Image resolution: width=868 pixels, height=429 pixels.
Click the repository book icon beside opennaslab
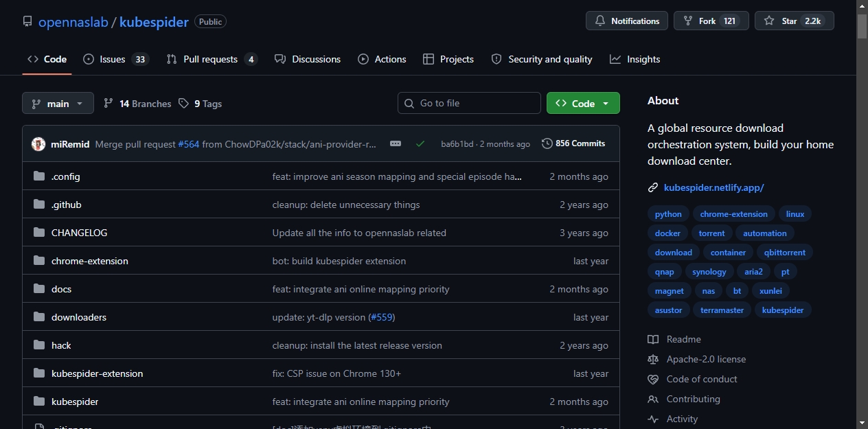27,22
